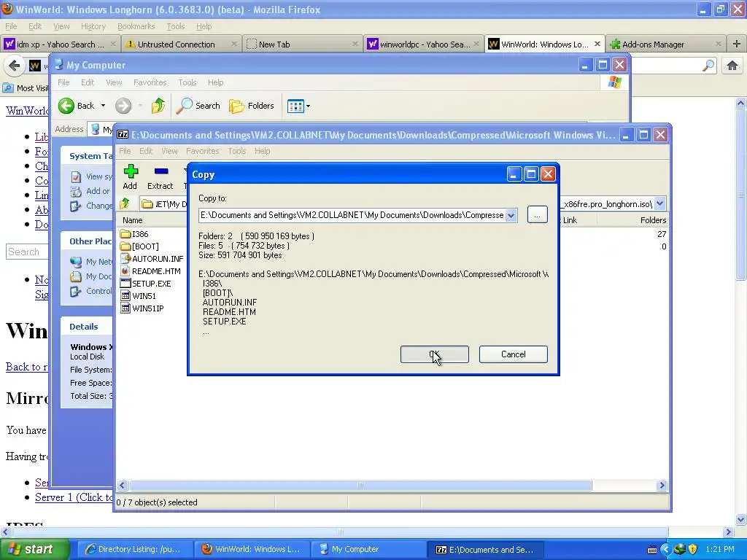The width and height of the screenshot is (747, 560).
Task: Select the WIN51IP file
Action: 142,308
